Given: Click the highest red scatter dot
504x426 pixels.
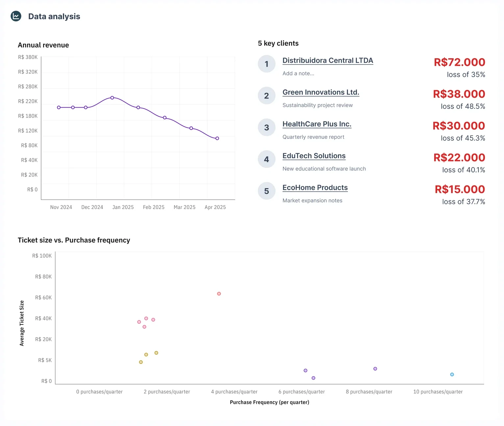Looking at the screenshot, I should coord(219,294).
